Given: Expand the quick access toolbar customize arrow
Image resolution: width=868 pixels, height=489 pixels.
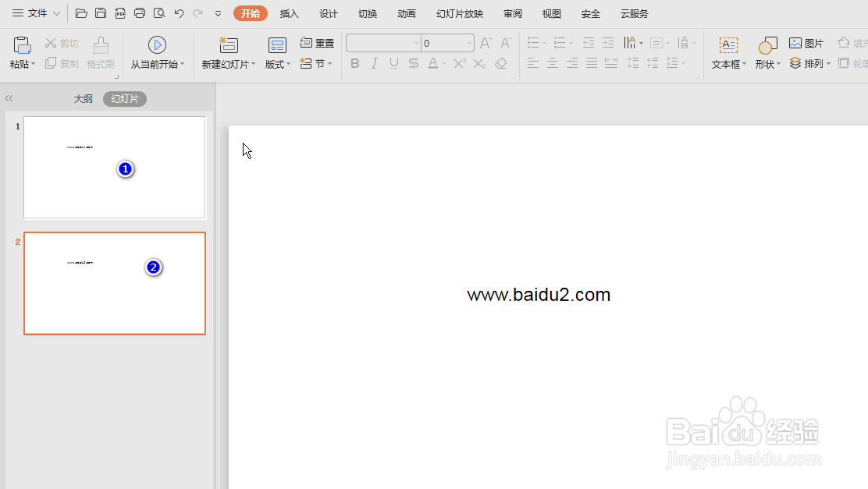Looking at the screenshot, I should pos(218,14).
